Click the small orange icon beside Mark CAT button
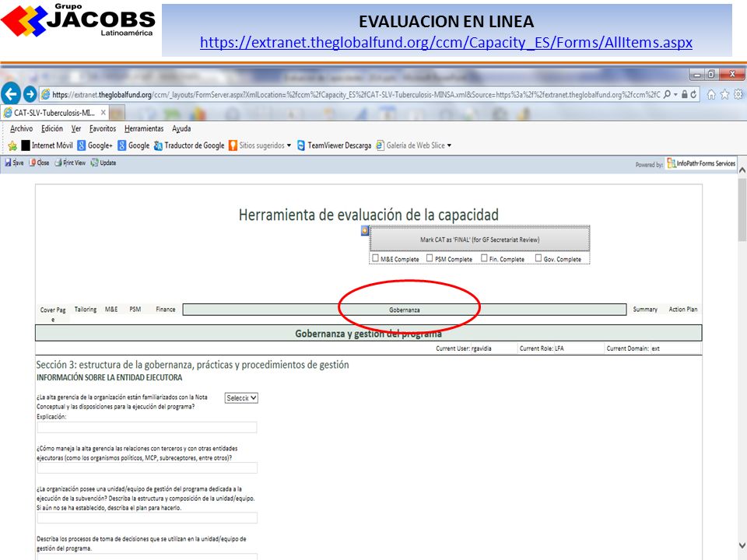This screenshot has width=747, height=560. (365, 230)
